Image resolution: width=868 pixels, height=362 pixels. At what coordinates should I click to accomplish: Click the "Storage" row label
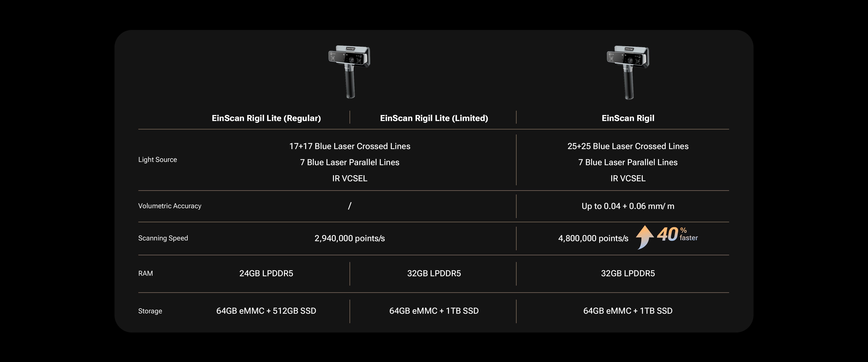point(150,311)
